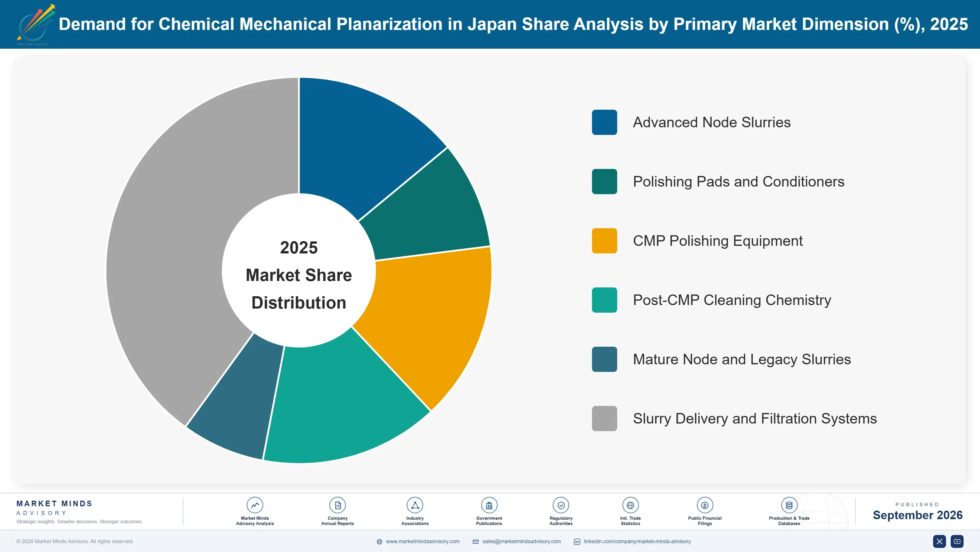This screenshot has width=980, height=552.
Task: Click 'Post-CMP Cleaning Chemistry' legend label
Action: coord(732,300)
